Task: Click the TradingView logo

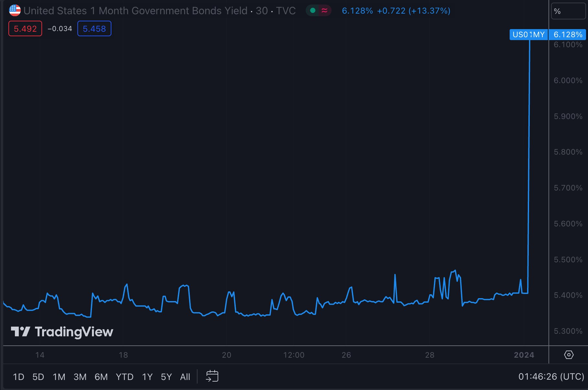Action: pos(62,332)
